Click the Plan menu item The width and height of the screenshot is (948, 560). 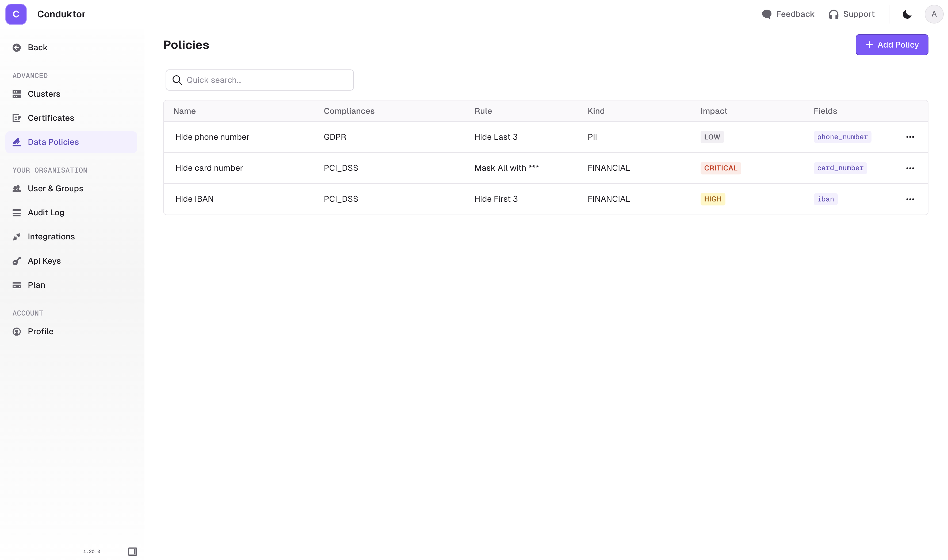(x=36, y=285)
